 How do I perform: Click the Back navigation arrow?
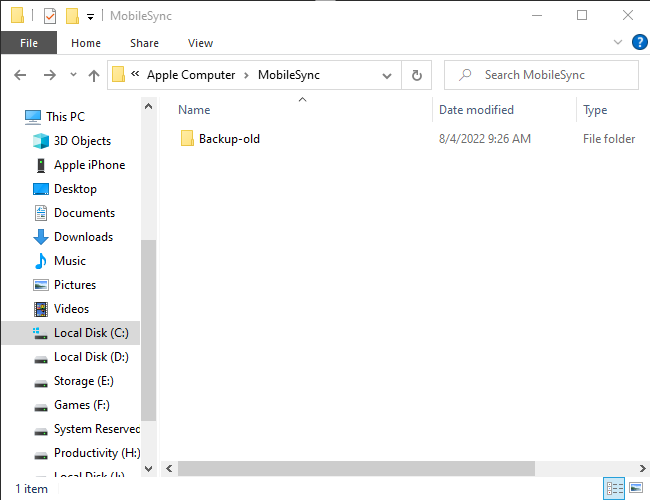[20, 75]
